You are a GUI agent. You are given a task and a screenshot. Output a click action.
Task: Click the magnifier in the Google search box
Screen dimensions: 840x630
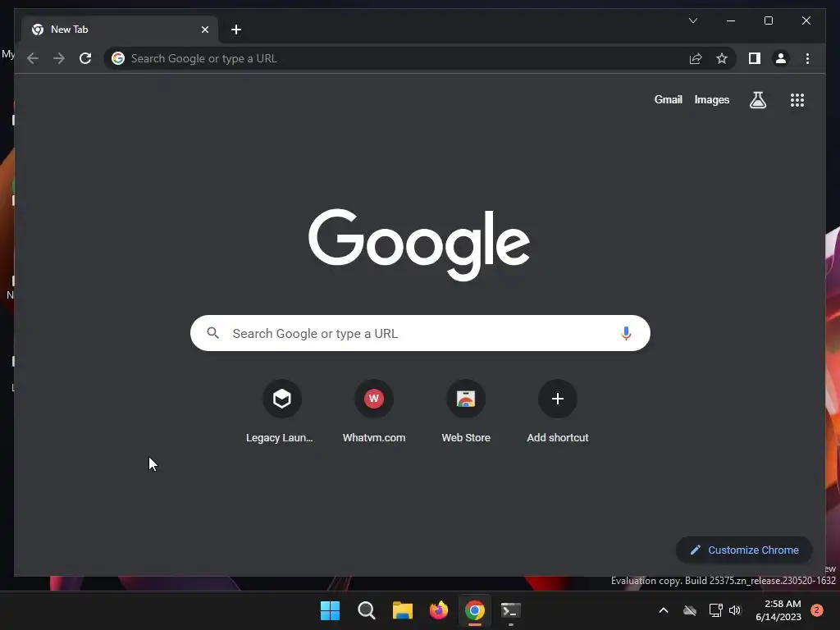tap(212, 333)
